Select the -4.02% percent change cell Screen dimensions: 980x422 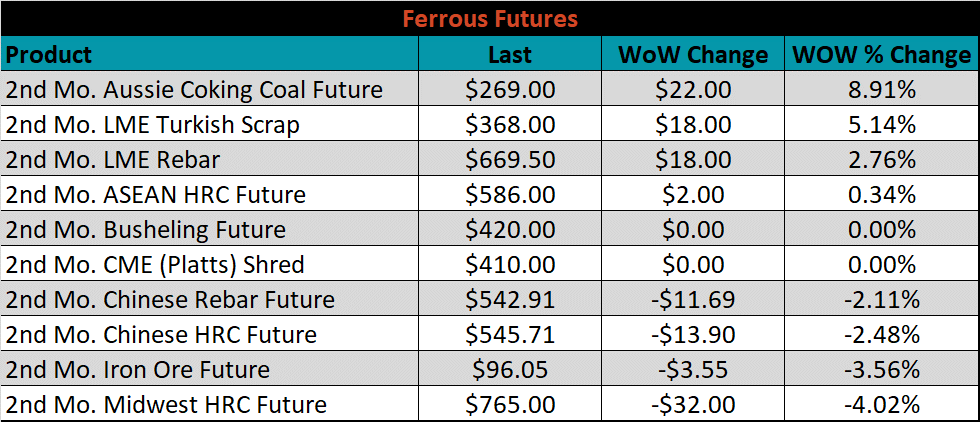tap(882, 404)
